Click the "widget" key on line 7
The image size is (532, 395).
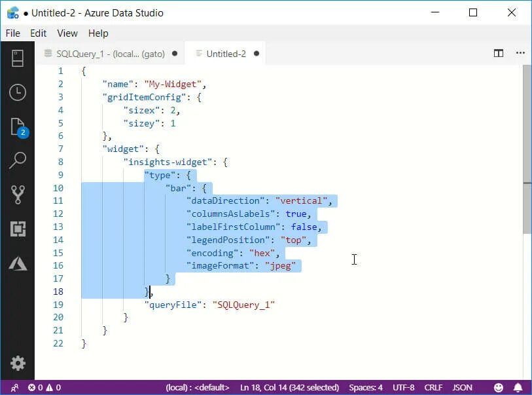click(123, 149)
